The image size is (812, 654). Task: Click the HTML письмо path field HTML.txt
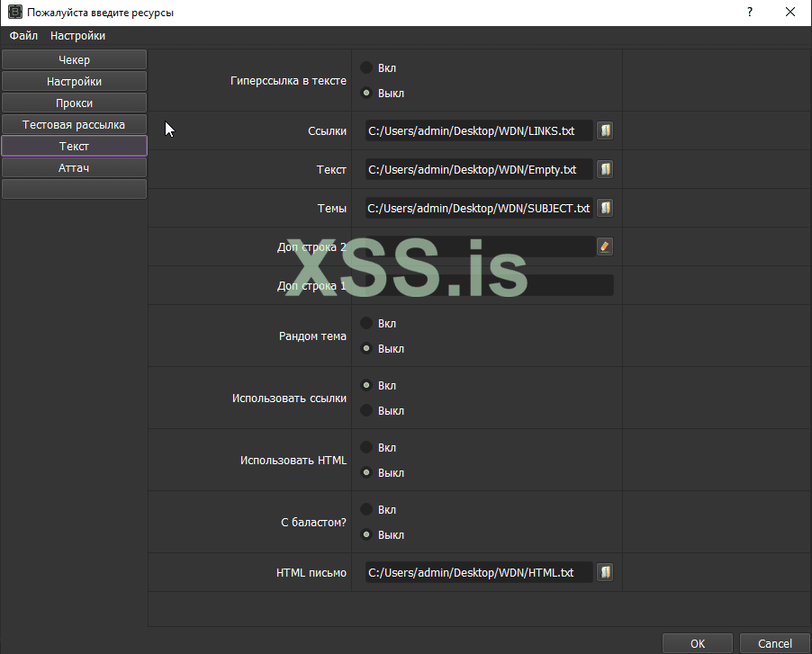(x=479, y=572)
